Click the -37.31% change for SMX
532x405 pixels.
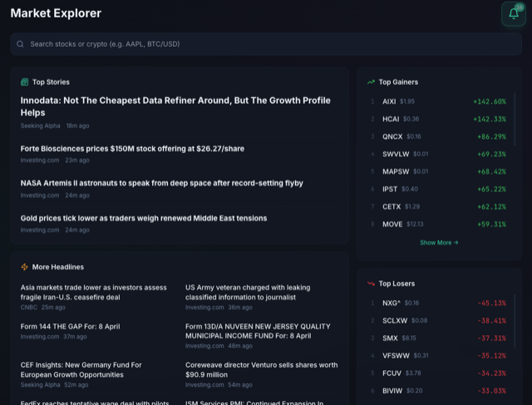click(x=491, y=338)
